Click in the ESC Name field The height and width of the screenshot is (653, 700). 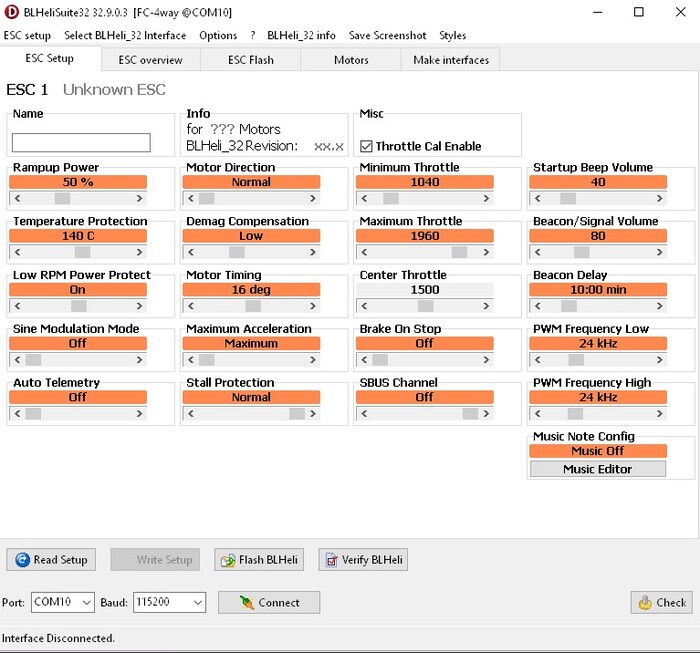coord(81,143)
